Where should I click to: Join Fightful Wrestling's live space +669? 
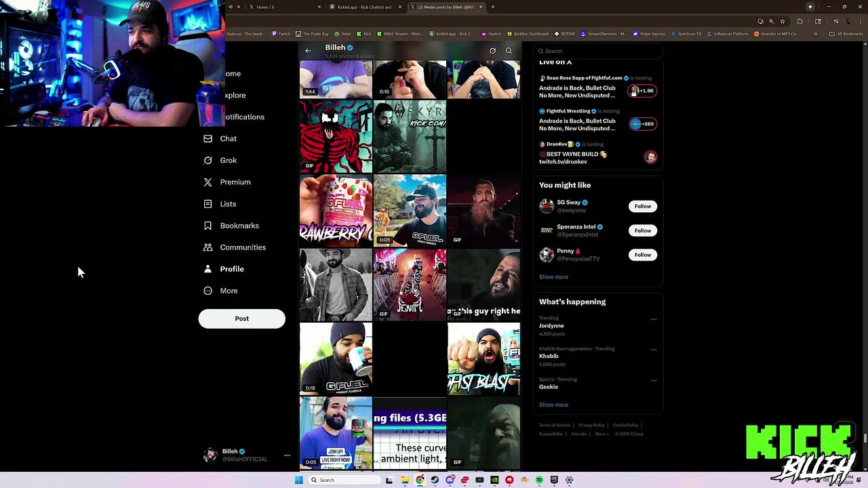coord(642,124)
